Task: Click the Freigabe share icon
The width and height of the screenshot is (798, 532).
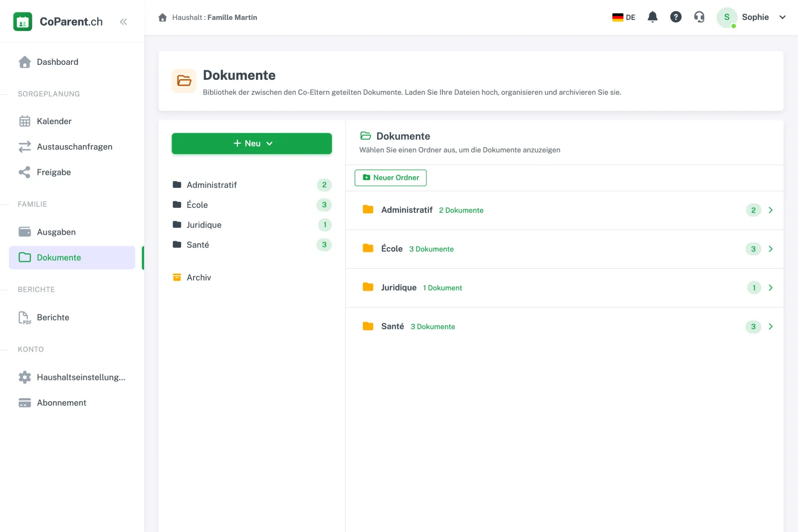Action: coord(24,172)
